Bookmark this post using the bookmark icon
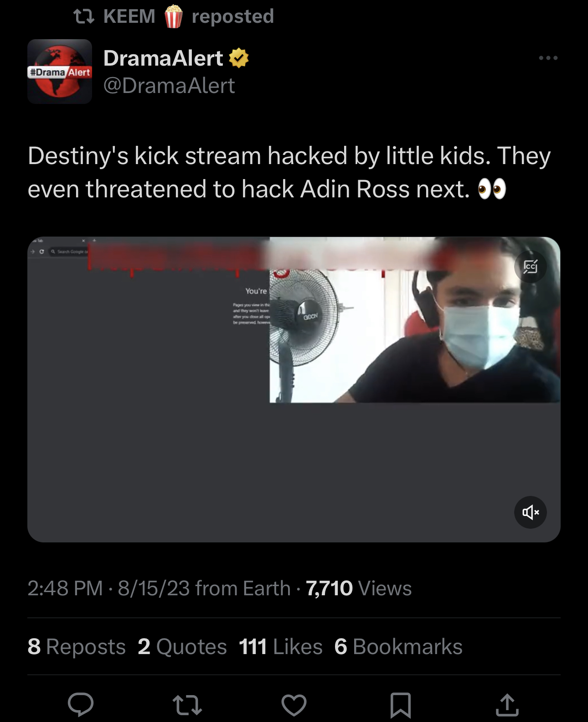This screenshot has width=588, height=722. tap(401, 705)
